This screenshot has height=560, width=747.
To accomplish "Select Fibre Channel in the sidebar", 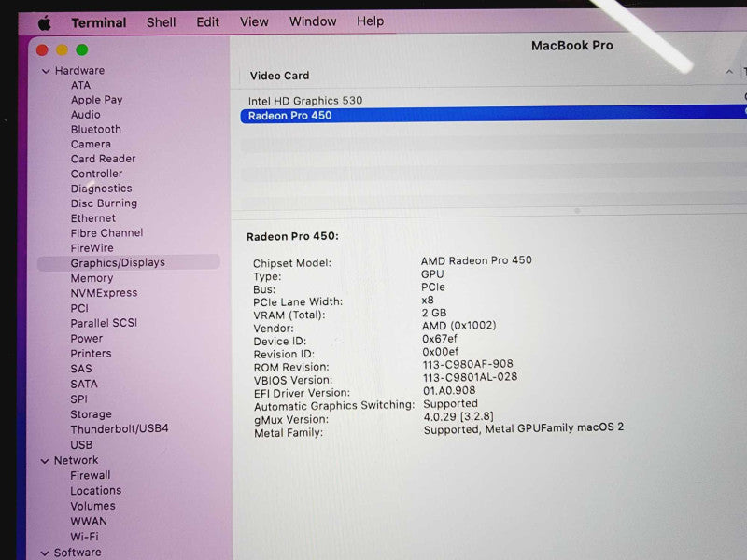I will (106, 232).
